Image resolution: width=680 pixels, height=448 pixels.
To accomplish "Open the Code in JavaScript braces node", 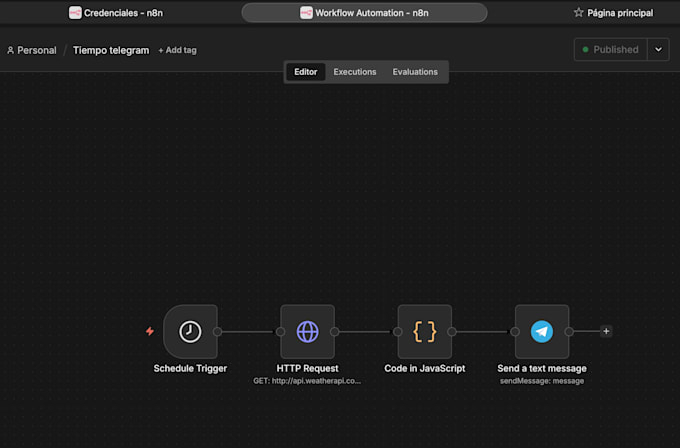I will 425,332.
